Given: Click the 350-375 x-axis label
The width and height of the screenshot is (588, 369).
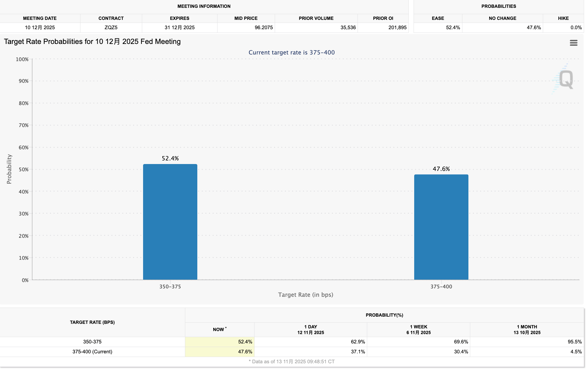Looking at the screenshot, I should 170,287.
